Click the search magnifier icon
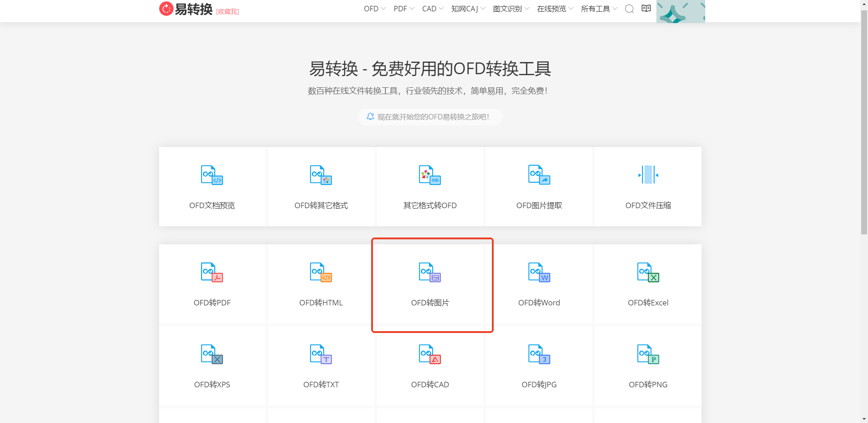Viewport: 868px width, 423px height. (629, 8)
